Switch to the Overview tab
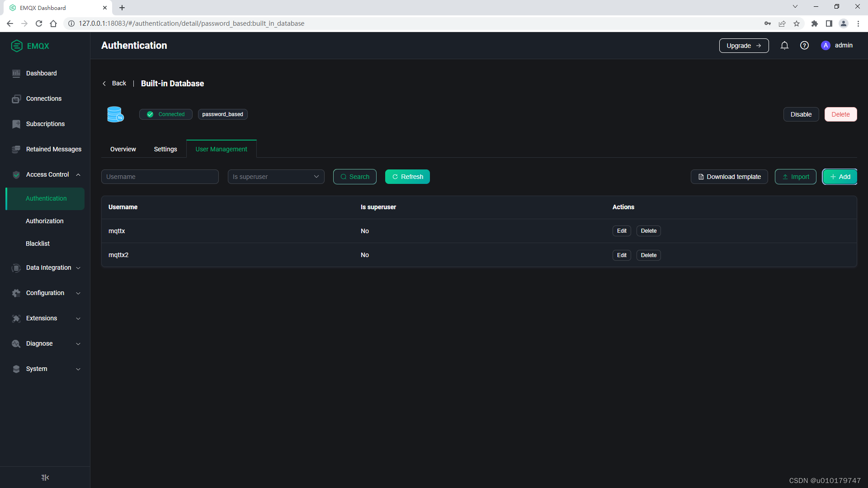The width and height of the screenshot is (868, 488). click(123, 149)
